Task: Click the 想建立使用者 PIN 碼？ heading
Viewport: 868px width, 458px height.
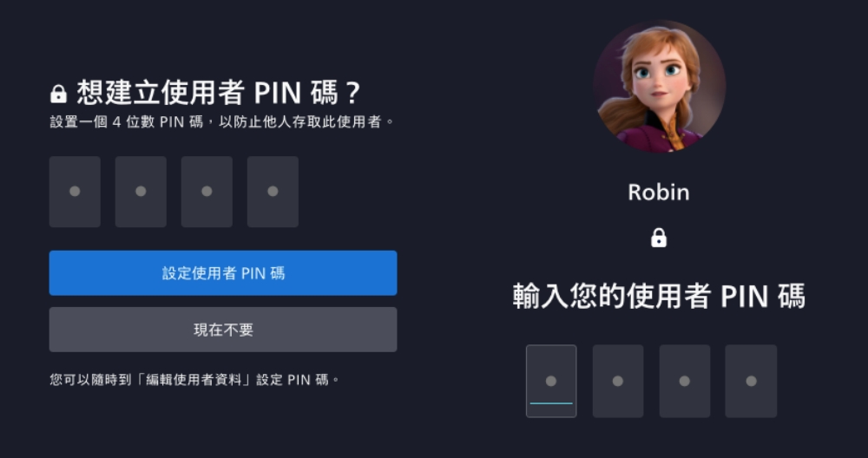Action: point(219,92)
